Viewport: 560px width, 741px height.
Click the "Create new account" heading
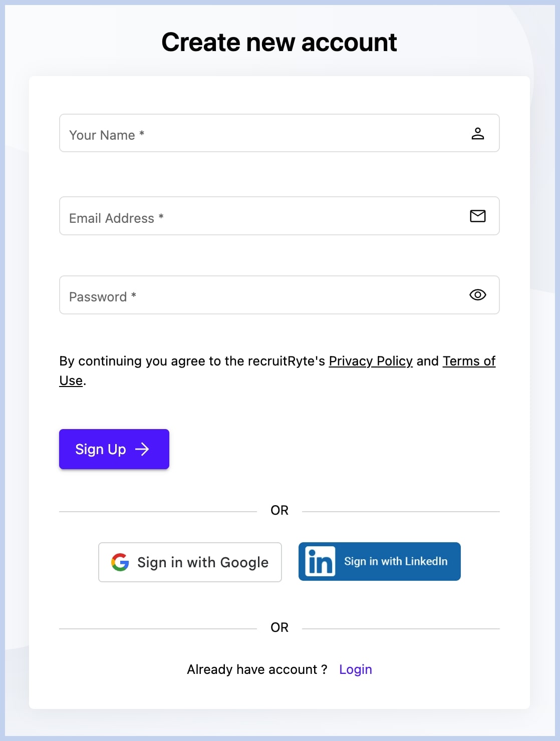[x=279, y=42]
